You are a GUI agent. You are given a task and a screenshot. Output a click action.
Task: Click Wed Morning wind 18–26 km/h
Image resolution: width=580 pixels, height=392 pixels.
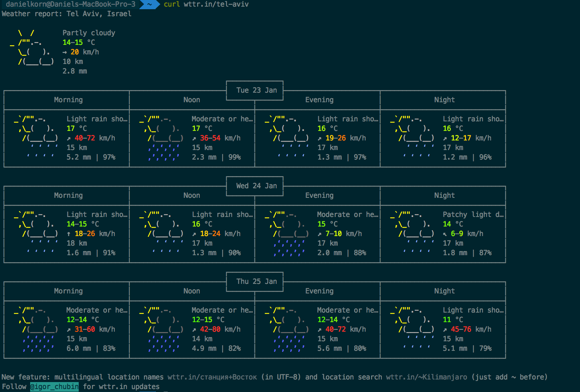click(x=91, y=234)
